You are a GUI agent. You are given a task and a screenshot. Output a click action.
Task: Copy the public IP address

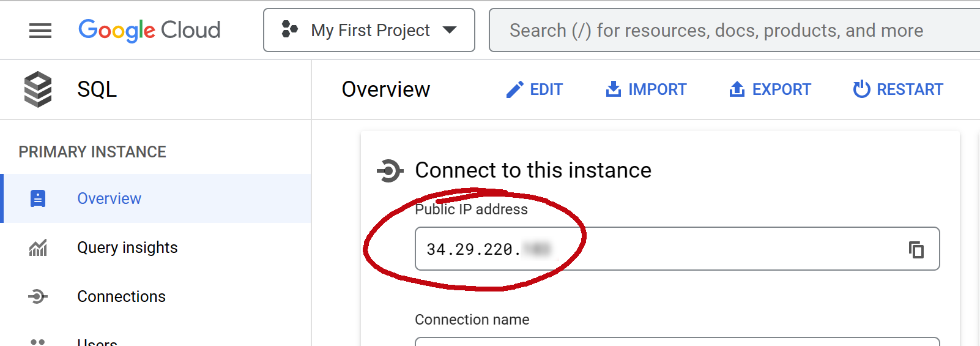tap(916, 249)
